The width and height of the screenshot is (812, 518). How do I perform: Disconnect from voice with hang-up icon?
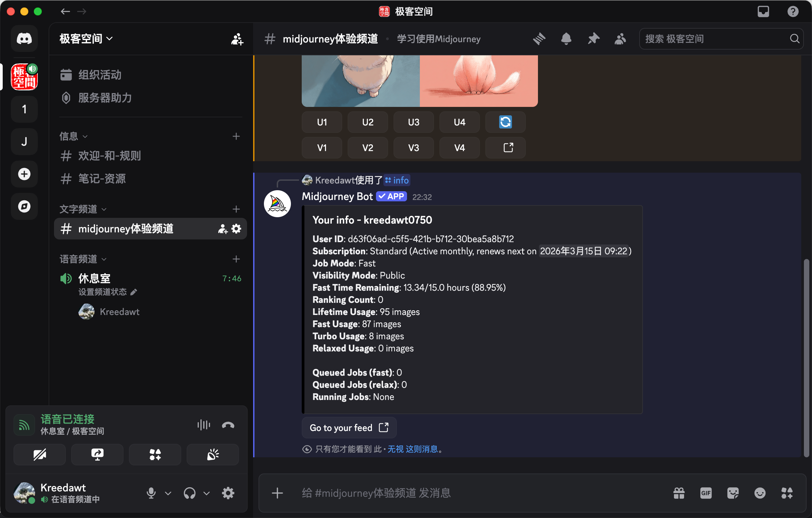228,425
